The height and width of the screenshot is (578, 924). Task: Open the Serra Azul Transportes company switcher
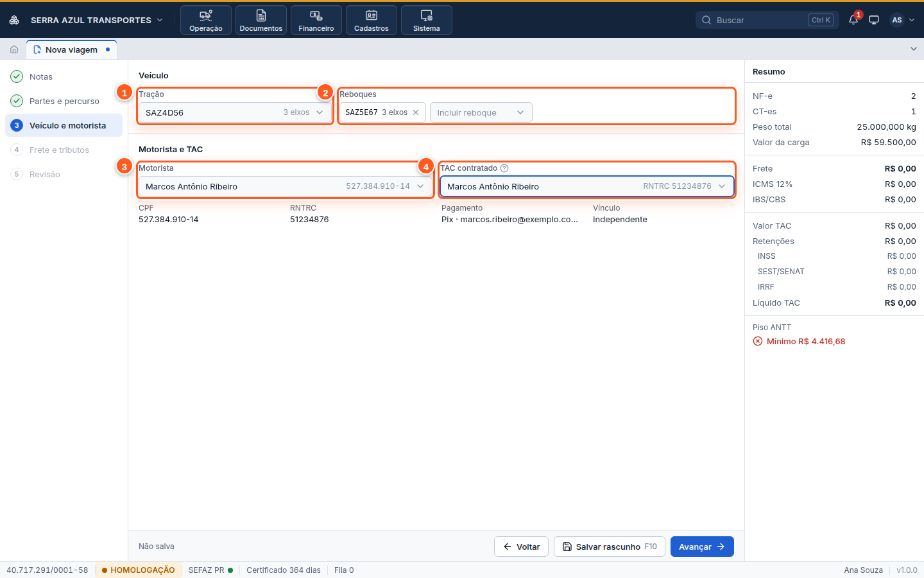tap(97, 20)
